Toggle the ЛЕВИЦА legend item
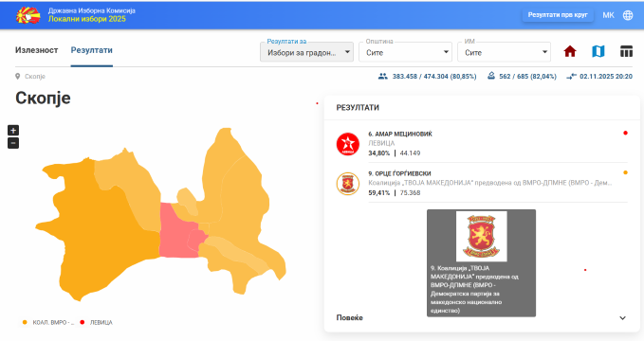The width and height of the screenshot is (644, 341). coord(96,323)
